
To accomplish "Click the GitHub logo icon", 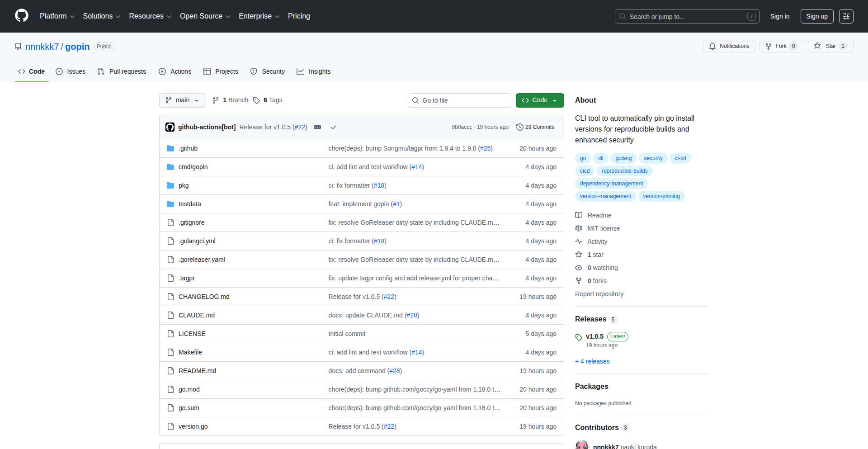I will [x=22, y=16].
